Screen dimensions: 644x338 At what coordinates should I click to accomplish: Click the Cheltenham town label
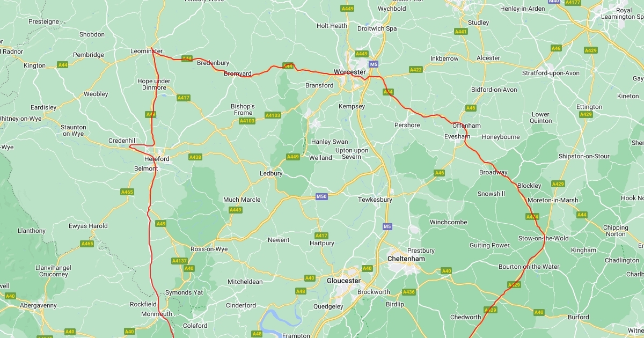(x=406, y=259)
